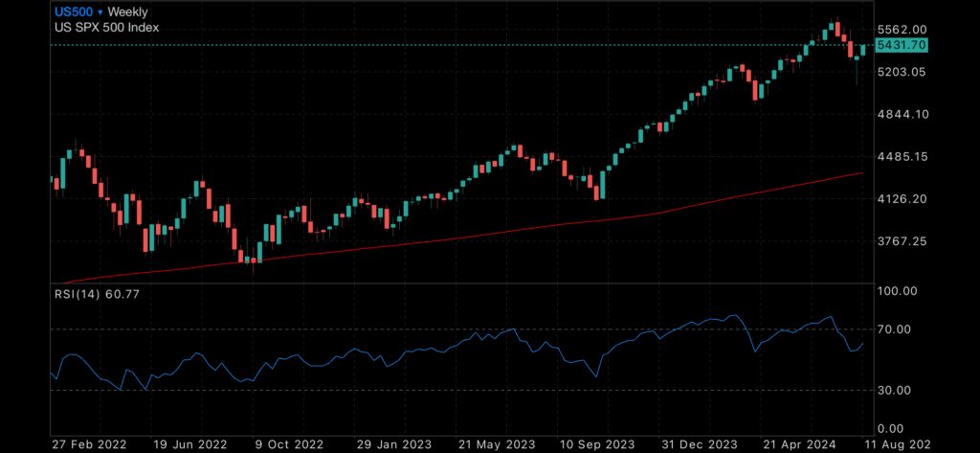Open the US500 symbol dropdown
980x453 pixels.
coord(78,11)
